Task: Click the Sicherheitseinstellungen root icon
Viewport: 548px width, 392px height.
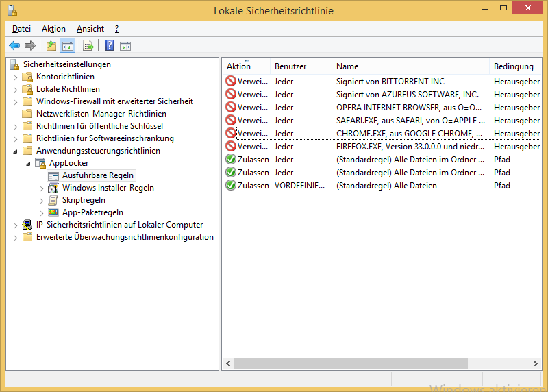Action: 14,64
